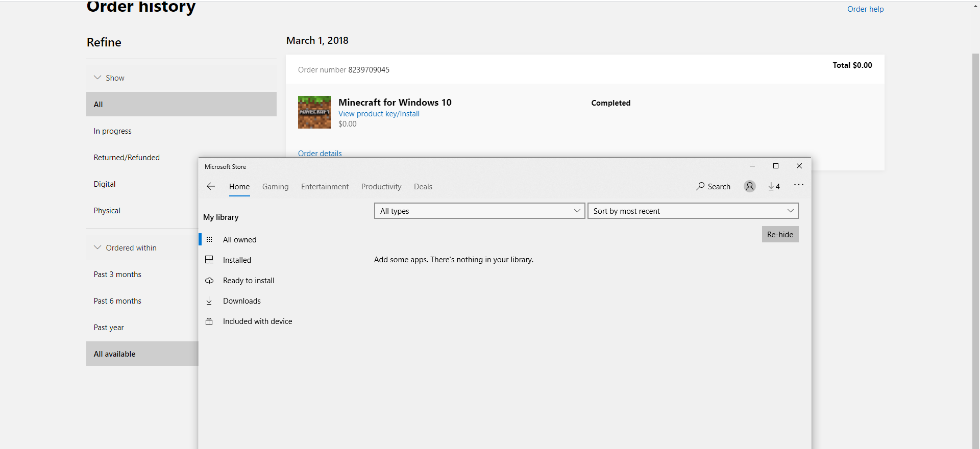The height and width of the screenshot is (449, 980).
Task: Select All owned in My library
Action: pos(240,240)
